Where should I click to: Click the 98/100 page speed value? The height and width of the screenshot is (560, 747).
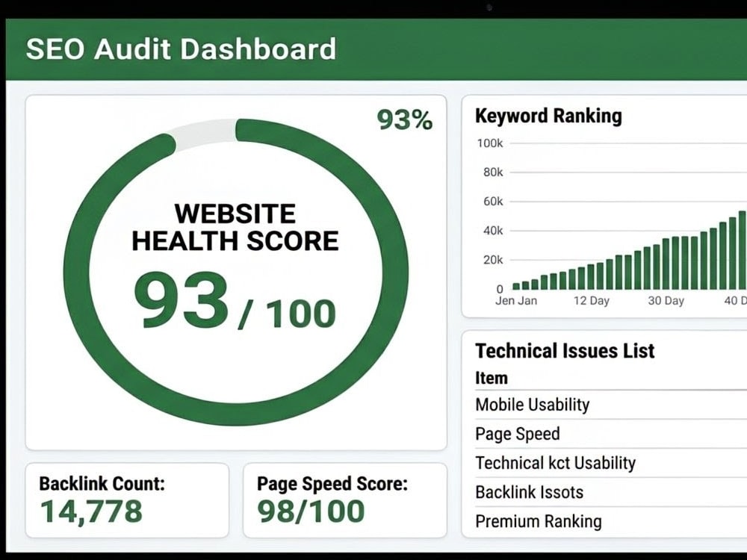(311, 511)
